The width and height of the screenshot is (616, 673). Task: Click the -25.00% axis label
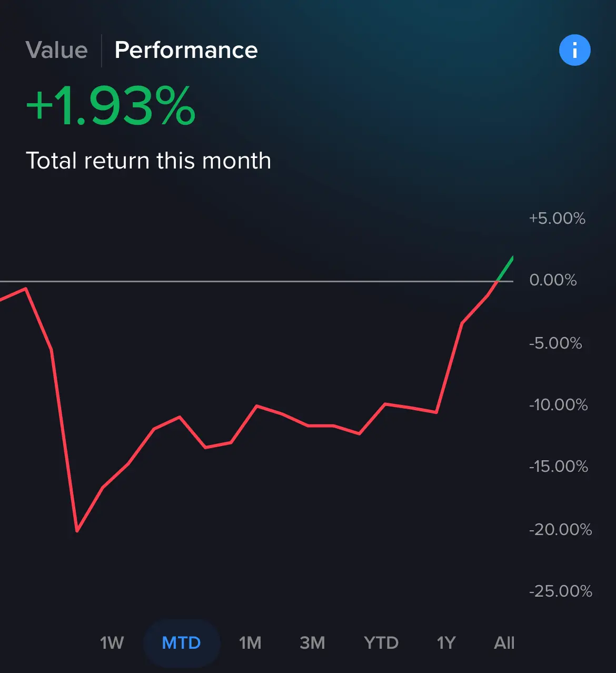point(560,591)
